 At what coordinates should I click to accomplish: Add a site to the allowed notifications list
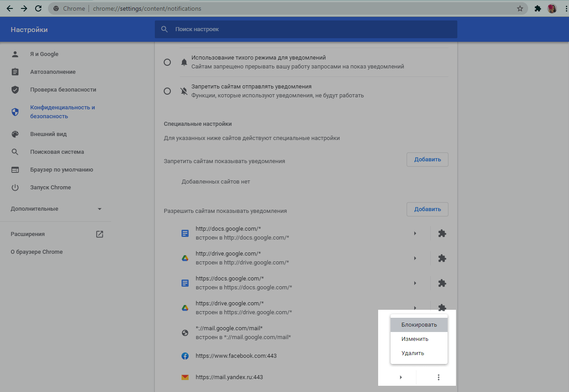pos(427,209)
